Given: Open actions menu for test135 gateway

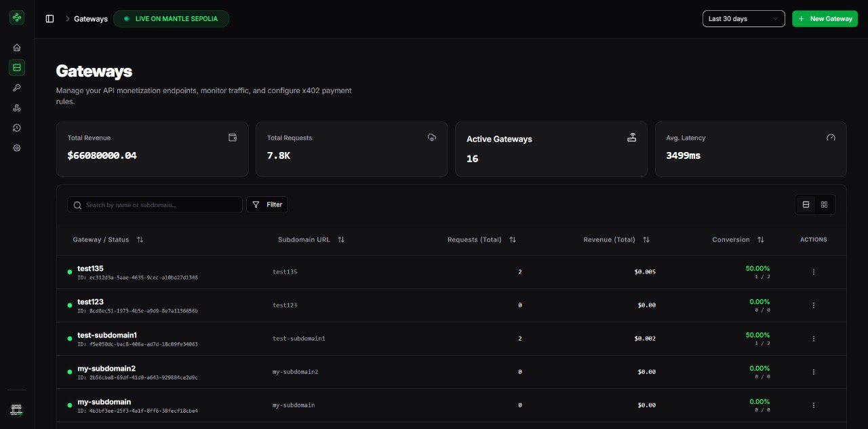Looking at the screenshot, I should coord(813,272).
